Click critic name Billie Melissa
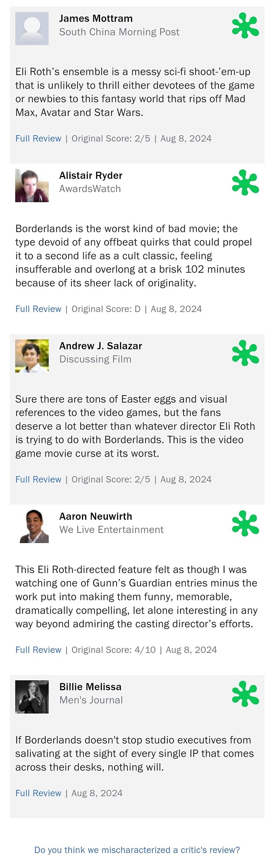The width and height of the screenshot is (274, 868). (90, 687)
